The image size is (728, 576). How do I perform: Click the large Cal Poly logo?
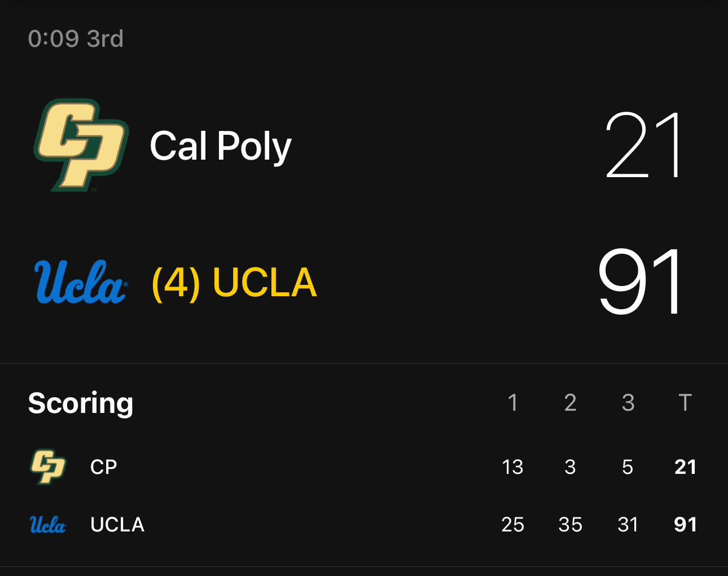point(81,145)
